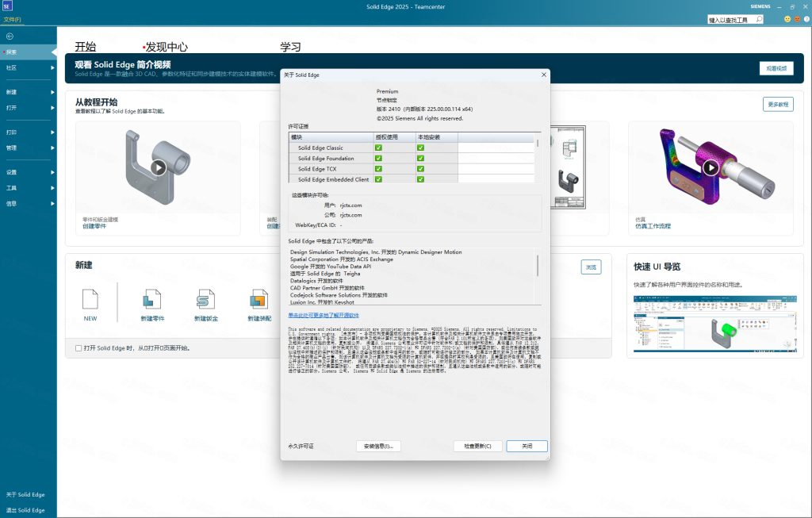Expand the 打开 submenu in sidebar
812x518 pixels.
[x=53, y=108]
